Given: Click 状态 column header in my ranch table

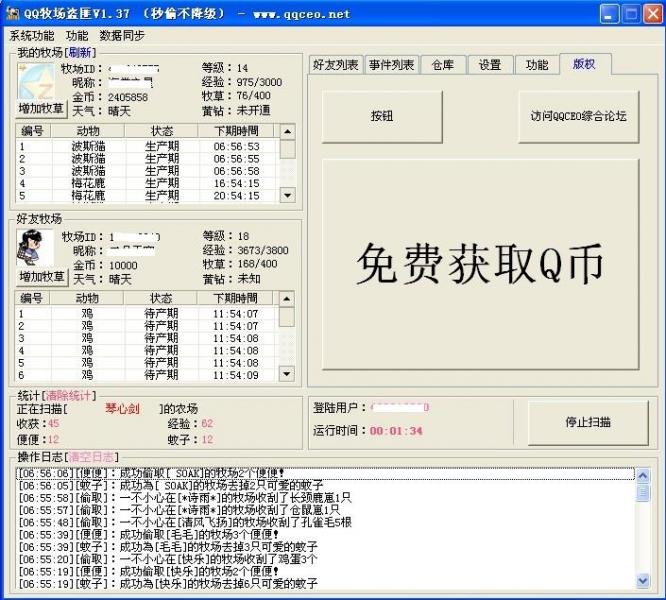Looking at the screenshot, I should (161, 131).
